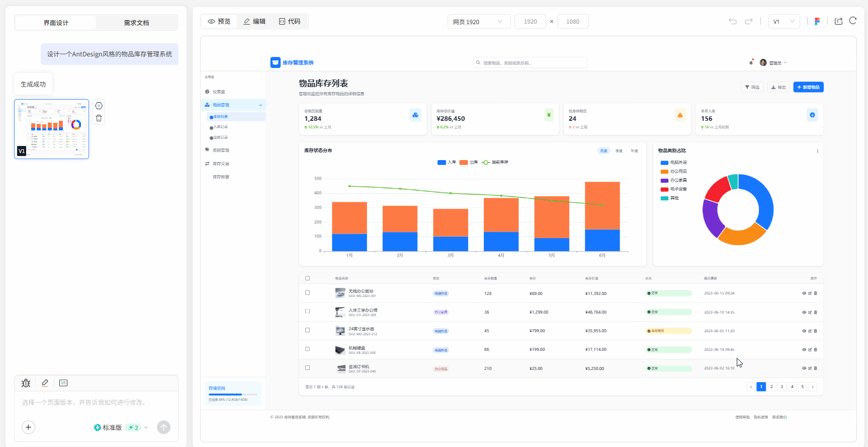Click the plus attachment button in chat input
Viewport: 868px width, 447px height.
point(28,427)
